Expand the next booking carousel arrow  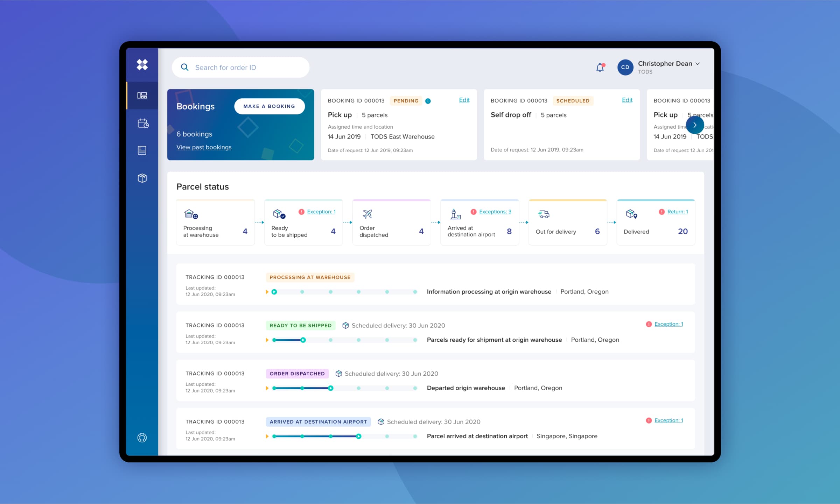[695, 125]
